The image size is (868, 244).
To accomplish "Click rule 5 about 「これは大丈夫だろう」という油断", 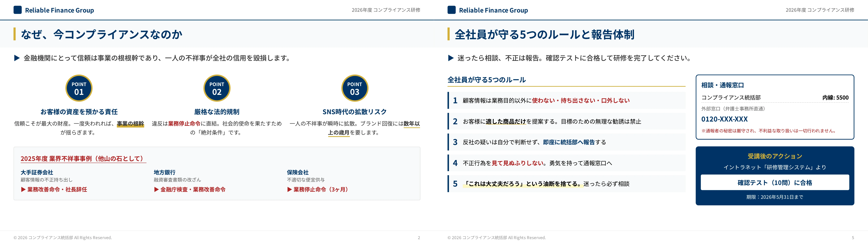I will click(566, 184).
